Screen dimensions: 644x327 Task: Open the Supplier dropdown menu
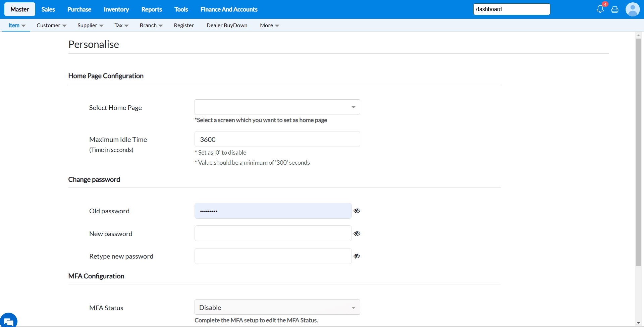point(90,25)
